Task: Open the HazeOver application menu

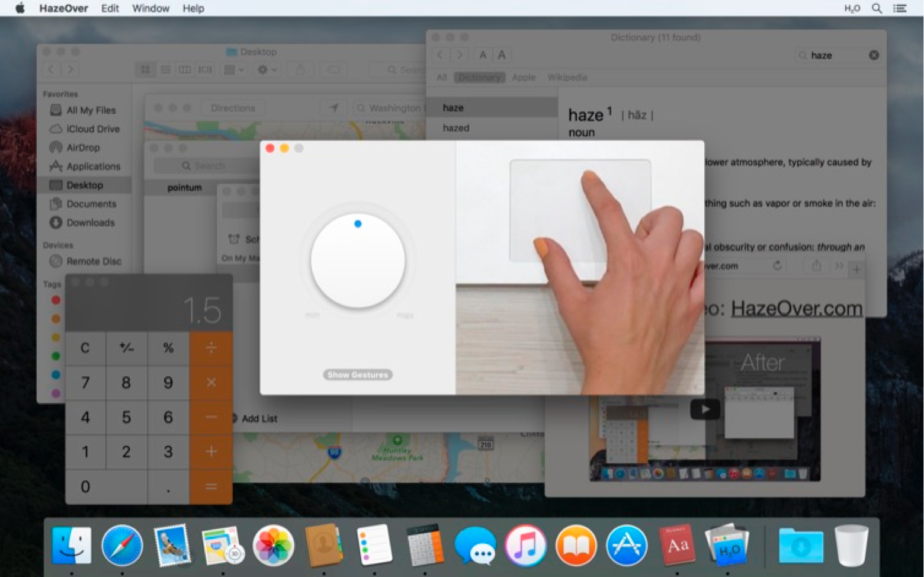Action: (63, 8)
